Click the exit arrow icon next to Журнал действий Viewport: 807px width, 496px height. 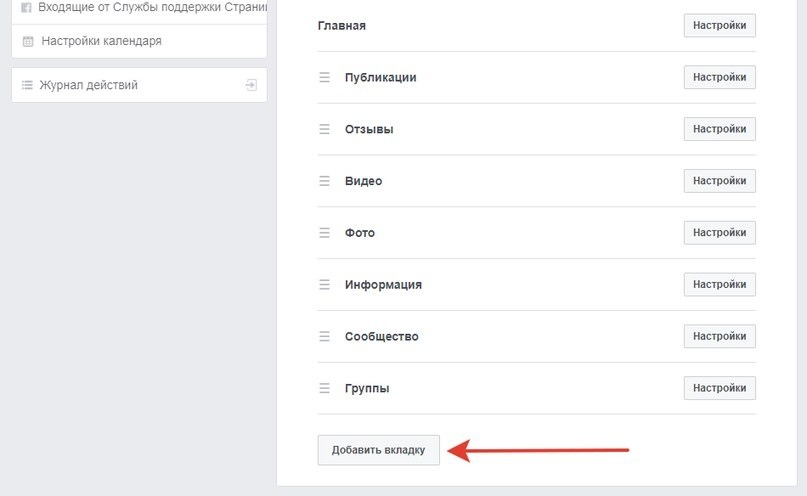click(251, 85)
